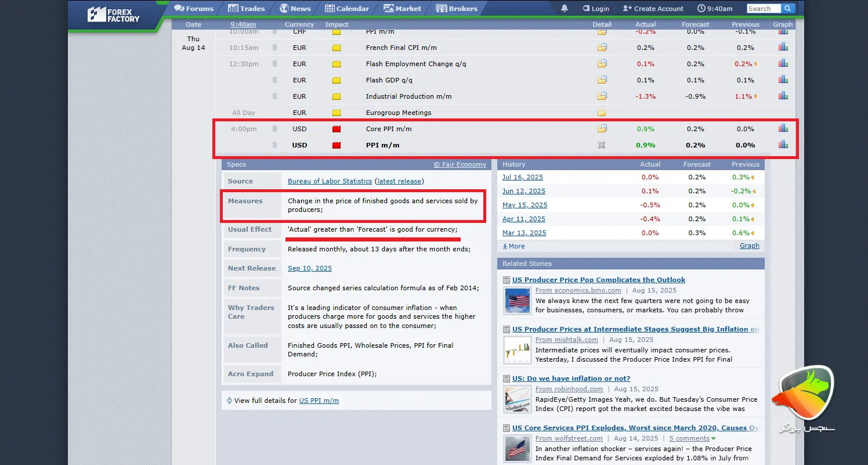Image resolution: width=868 pixels, height=465 pixels.
Task: Click the Search input field
Action: coord(762,9)
